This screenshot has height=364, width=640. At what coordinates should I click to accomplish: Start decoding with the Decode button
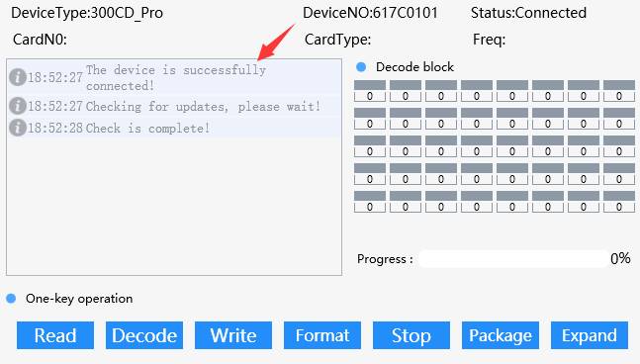(144, 335)
